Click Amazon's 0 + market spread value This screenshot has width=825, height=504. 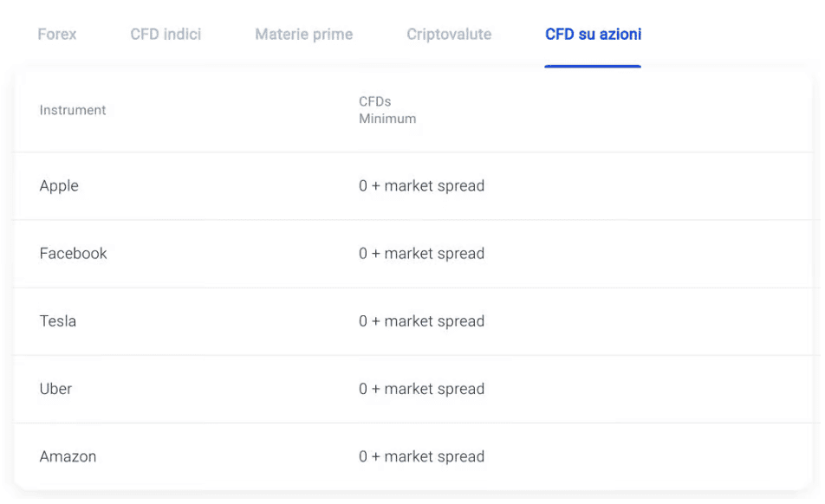tap(421, 456)
